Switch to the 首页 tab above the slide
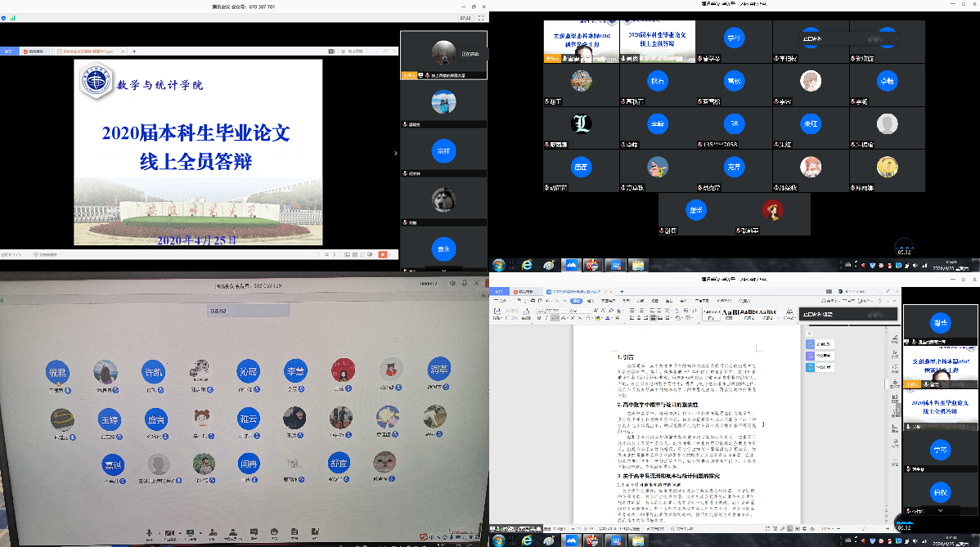The image size is (980, 547). pos(9,52)
